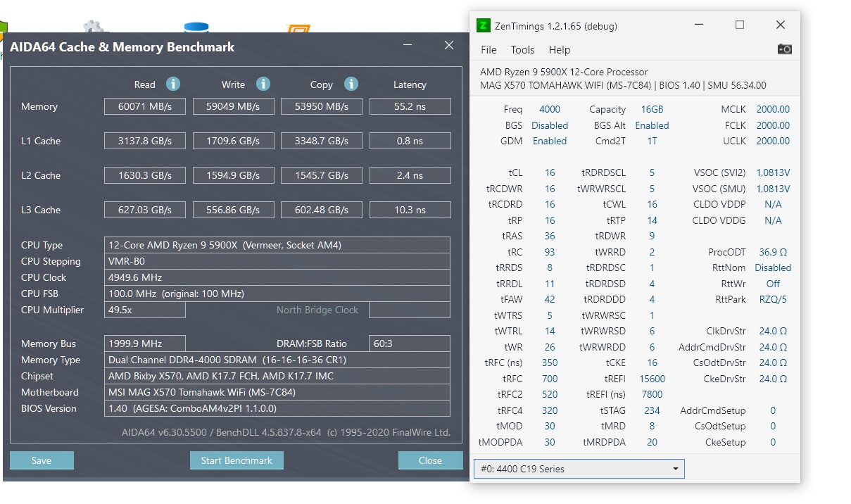This screenshot has width=851, height=504.
Task: Click L1 Cache write value 1709.6 GB/s
Action: pos(233,141)
